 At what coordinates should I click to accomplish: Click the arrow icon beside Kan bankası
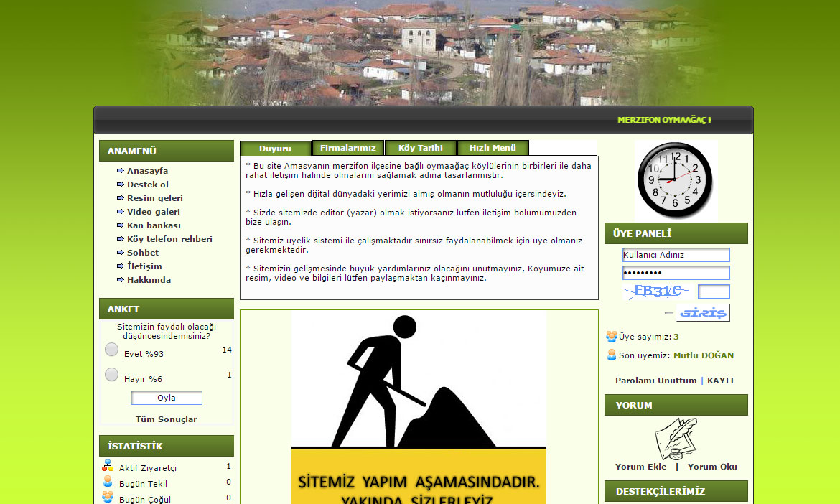tap(121, 225)
